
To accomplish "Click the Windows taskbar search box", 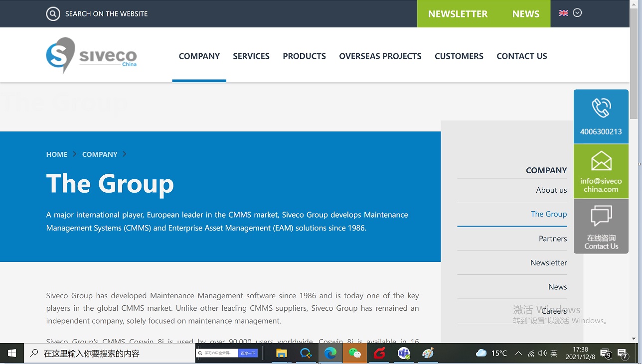I will pos(110,354).
